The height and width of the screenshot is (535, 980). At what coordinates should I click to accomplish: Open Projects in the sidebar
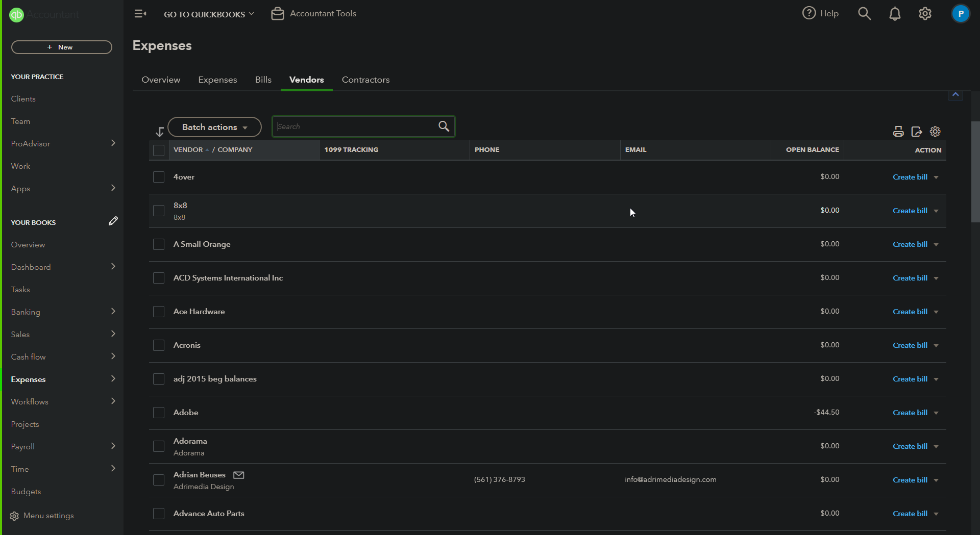coord(25,424)
